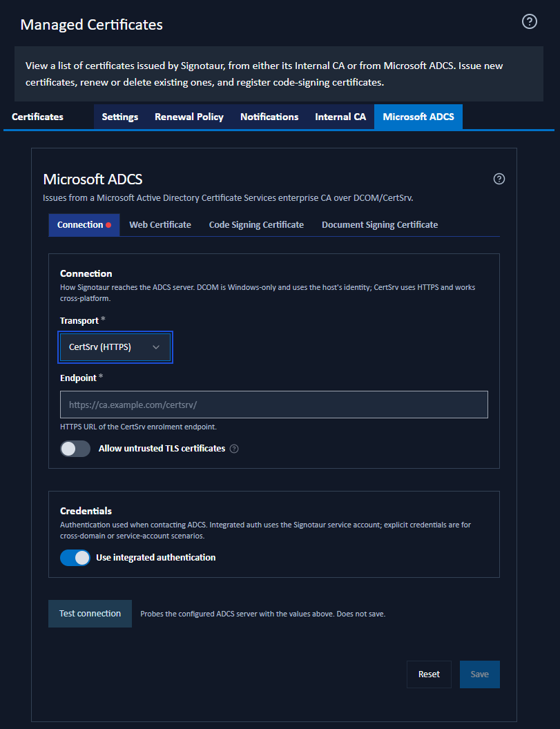Open the Web Certificate sub-tab
This screenshot has height=729, width=560.
point(160,225)
